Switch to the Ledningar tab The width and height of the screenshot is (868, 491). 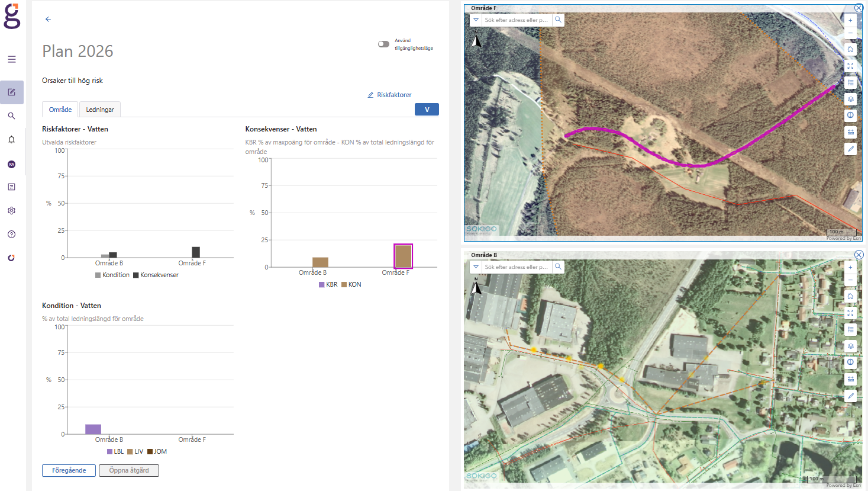click(100, 110)
